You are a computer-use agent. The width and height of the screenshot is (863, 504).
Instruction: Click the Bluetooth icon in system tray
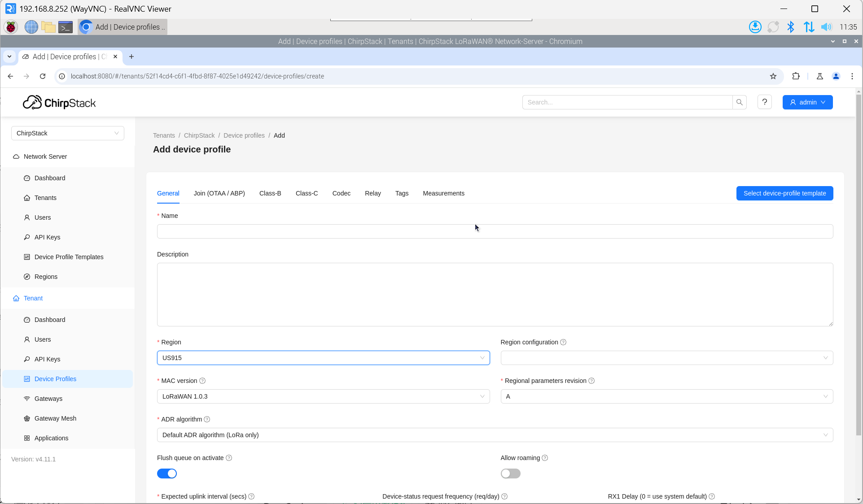pyautogui.click(x=790, y=27)
